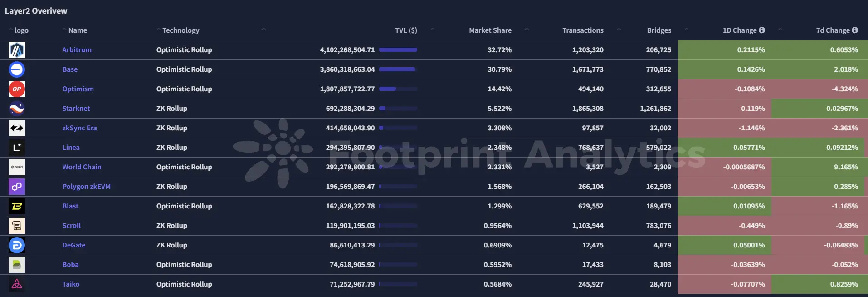Select the Blast logo icon
Screen dimensions: 868x297
point(16,206)
